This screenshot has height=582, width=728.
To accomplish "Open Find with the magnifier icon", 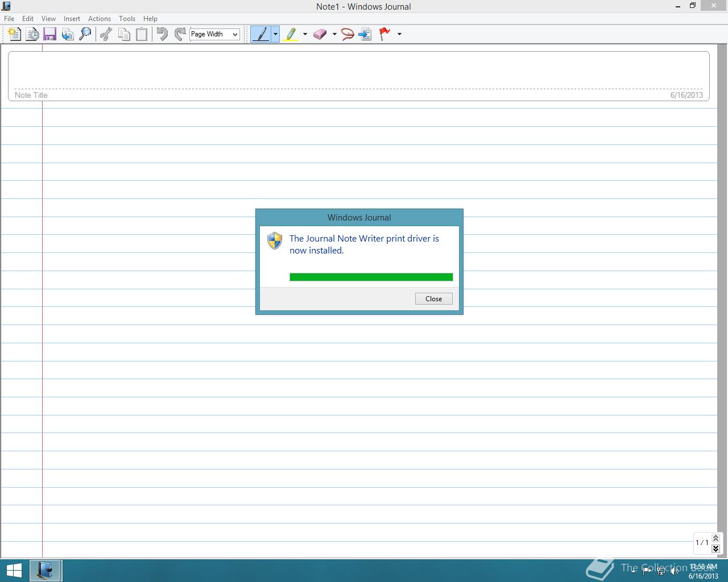I will pyautogui.click(x=85, y=34).
